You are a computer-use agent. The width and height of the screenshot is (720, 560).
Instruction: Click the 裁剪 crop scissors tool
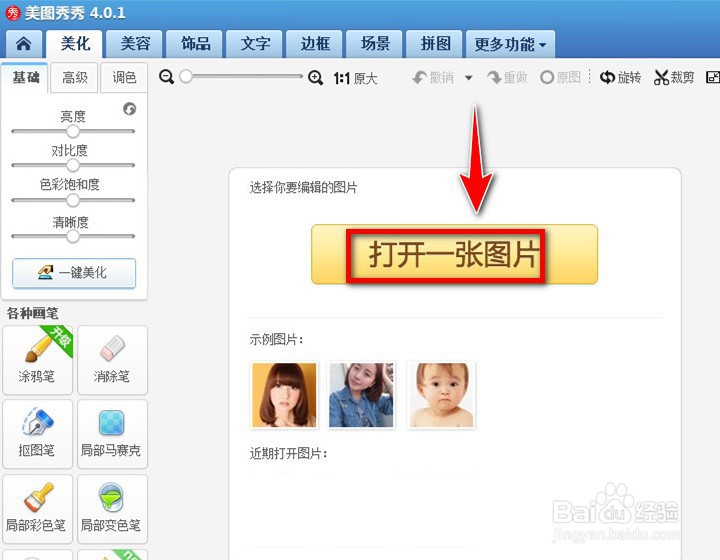674,78
